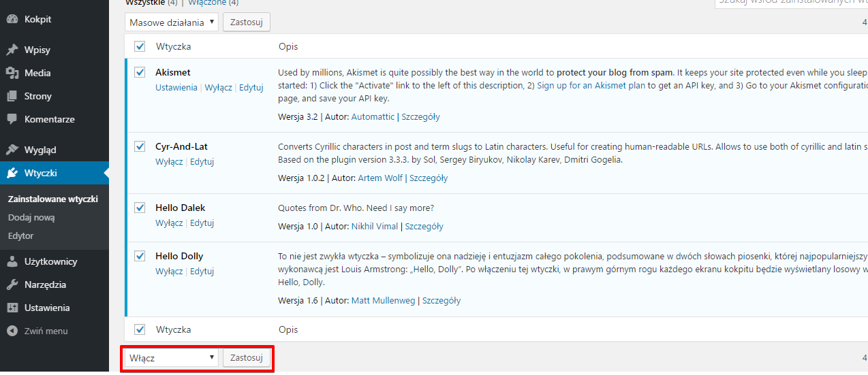Click the Narzędzia wrench icon
868x375 pixels.
coord(12,284)
